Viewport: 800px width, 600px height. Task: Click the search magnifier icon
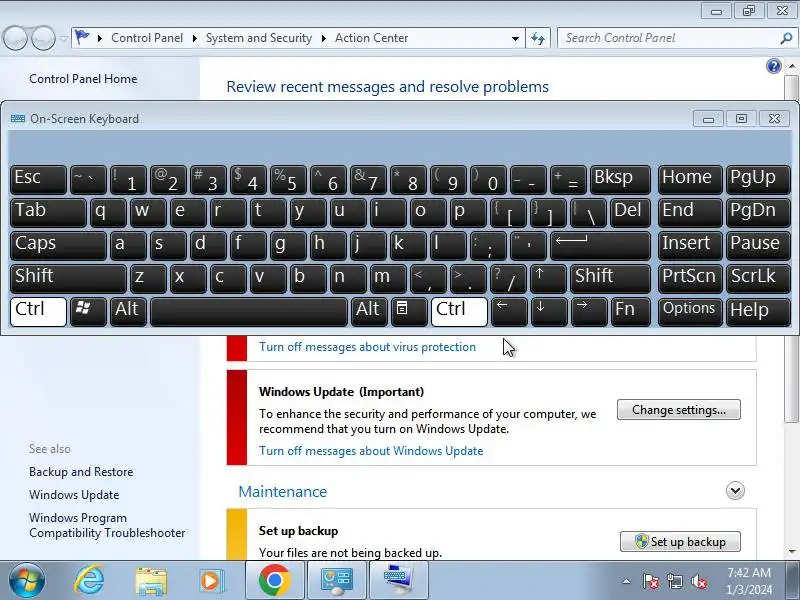786,38
